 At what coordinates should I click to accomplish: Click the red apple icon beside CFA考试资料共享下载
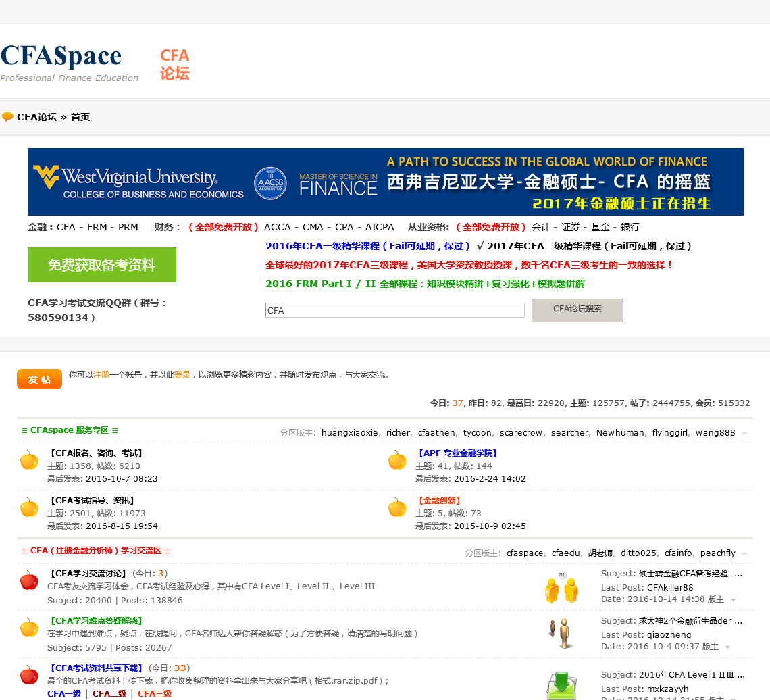click(x=29, y=676)
